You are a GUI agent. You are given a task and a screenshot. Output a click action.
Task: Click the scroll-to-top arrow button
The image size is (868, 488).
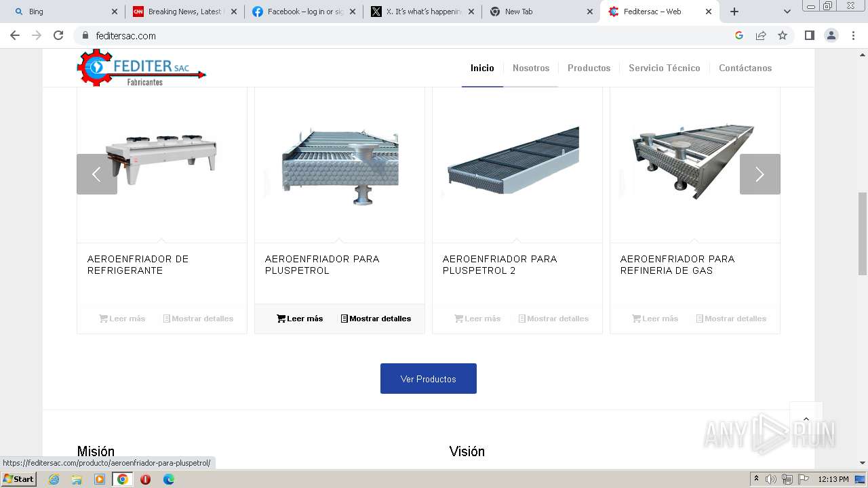point(806,418)
